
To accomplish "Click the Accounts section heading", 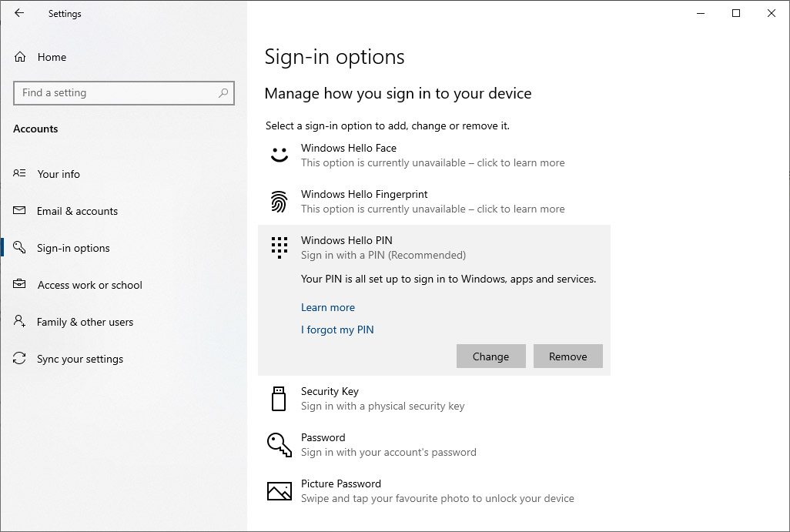I will coord(35,129).
